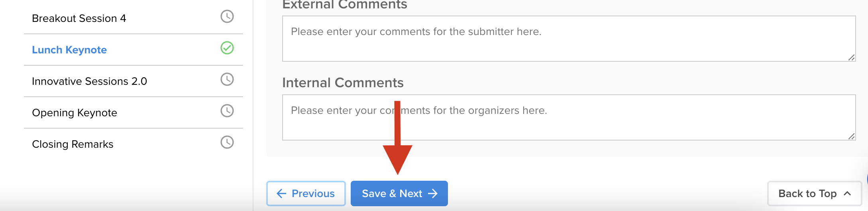Click the clock icon beside Closing Remarks
Viewport: 868px width, 211px height.
227,143
